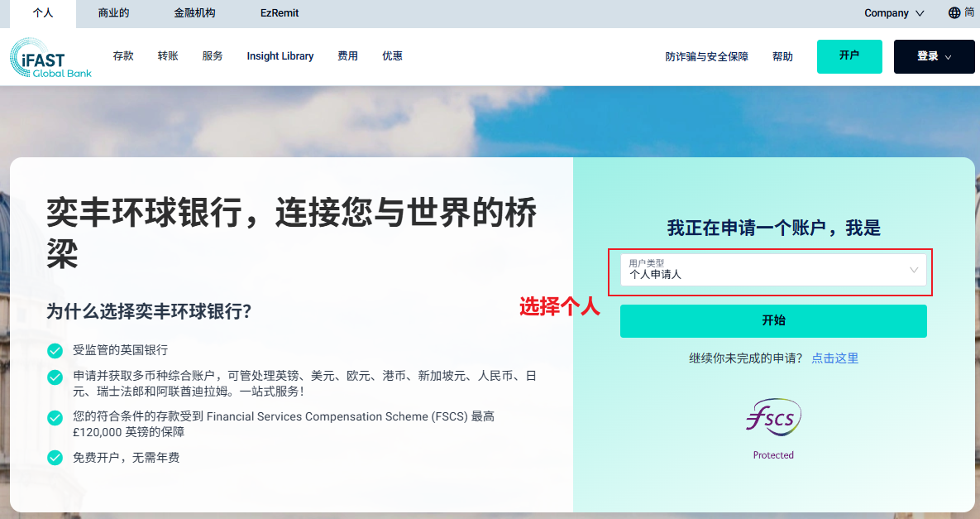The image size is (980, 519).
Task: Follow the 点击这里 link
Action: pyautogui.click(x=835, y=358)
